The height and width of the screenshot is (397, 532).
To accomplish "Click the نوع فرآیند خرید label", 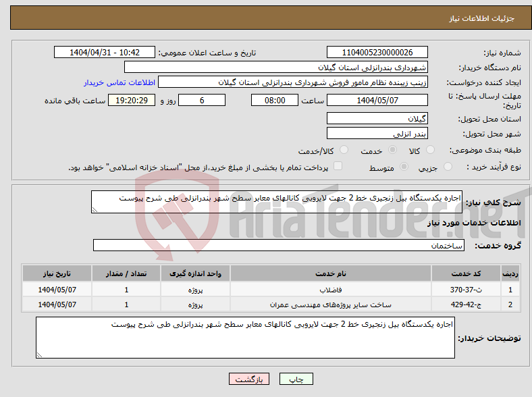I will 494,167.
